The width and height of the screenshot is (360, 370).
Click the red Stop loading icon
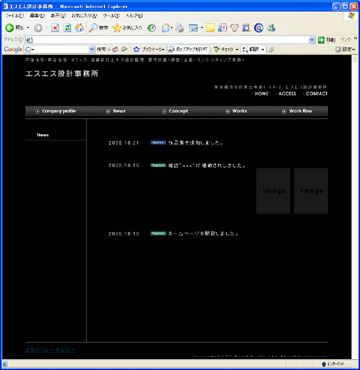[x=55, y=28]
